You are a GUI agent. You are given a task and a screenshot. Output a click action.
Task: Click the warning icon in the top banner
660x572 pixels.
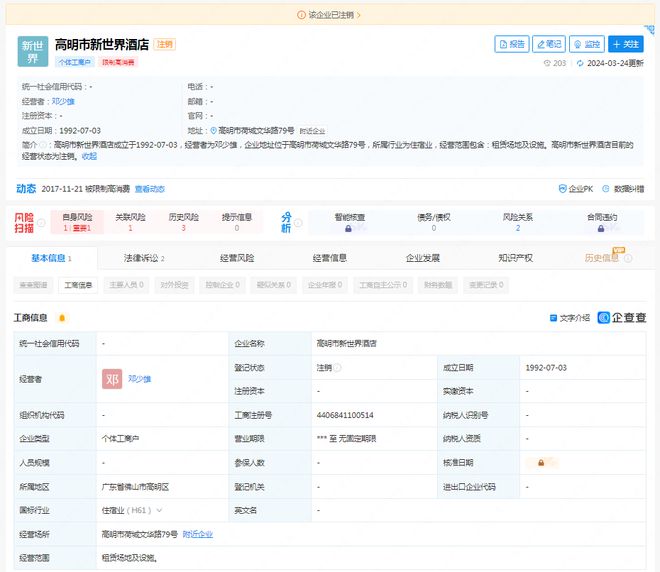(x=301, y=15)
